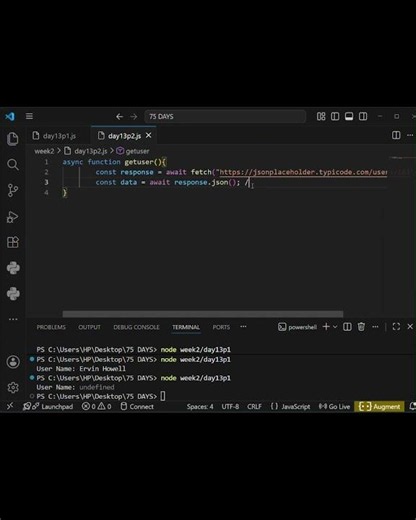
Task: Click 'User Name: Ervin Howell' terminal output
Action: [x=81, y=369]
